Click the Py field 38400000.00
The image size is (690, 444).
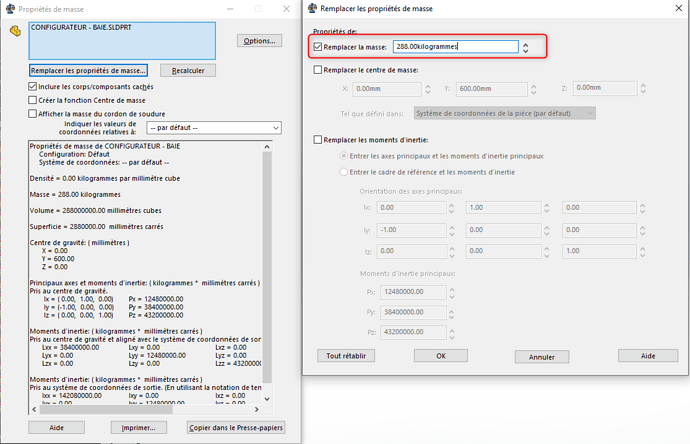413,312
